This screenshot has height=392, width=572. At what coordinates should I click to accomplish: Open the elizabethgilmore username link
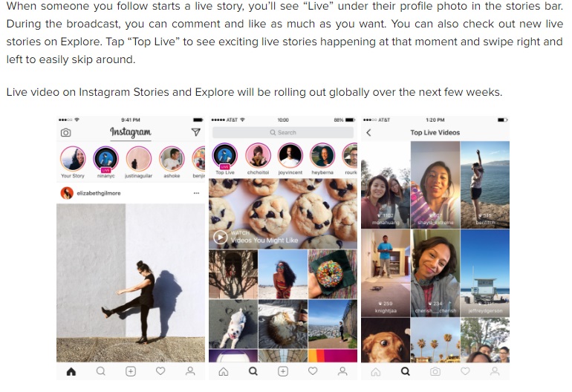(x=99, y=193)
